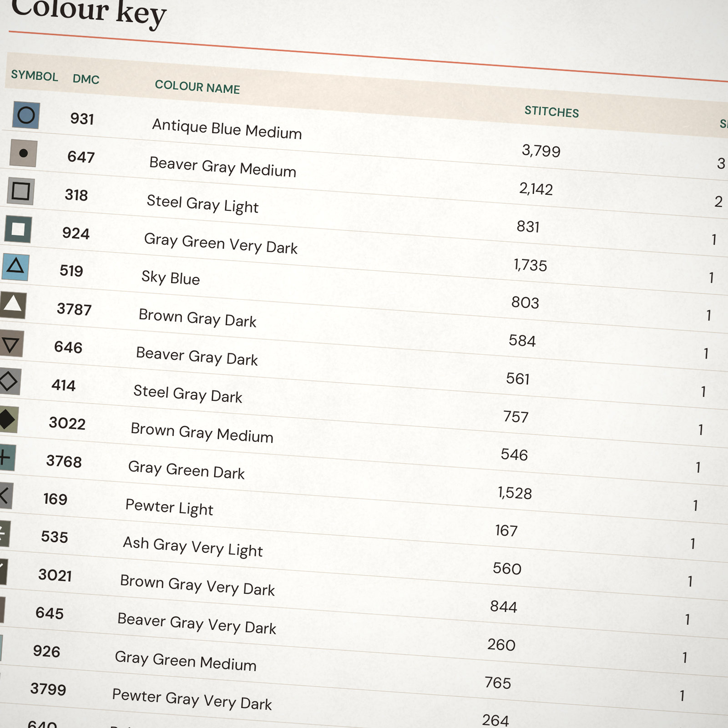Image resolution: width=728 pixels, height=728 pixels.
Task: Click the white triangle symbol for DMC 3787
Action: tap(12, 304)
